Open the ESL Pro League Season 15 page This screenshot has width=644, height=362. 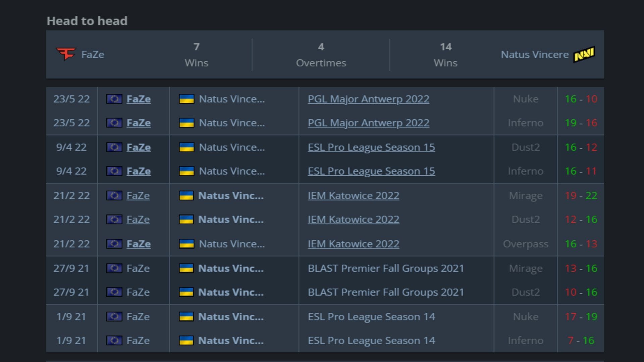(371, 147)
